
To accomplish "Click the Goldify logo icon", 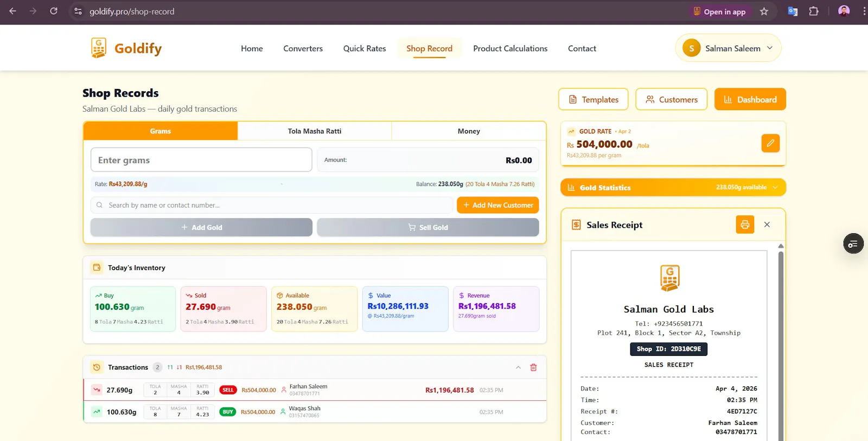I will coord(99,48).
